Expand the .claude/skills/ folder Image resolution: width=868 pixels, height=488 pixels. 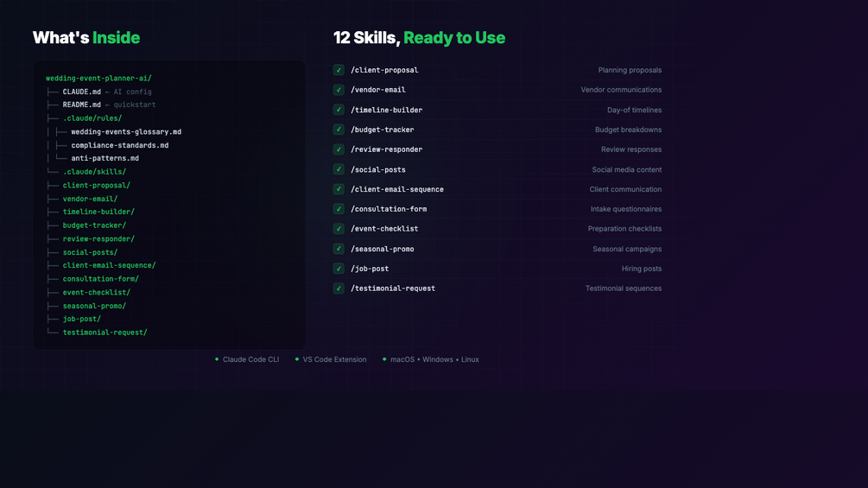point(94,172)
